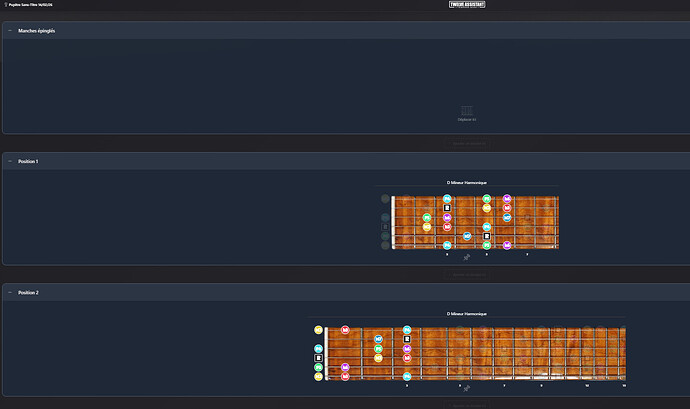Viewport: 690px width, 409px height.
Task: Click the pin icon under Position 2 fretboard
Action: click(x=466, y=388)
